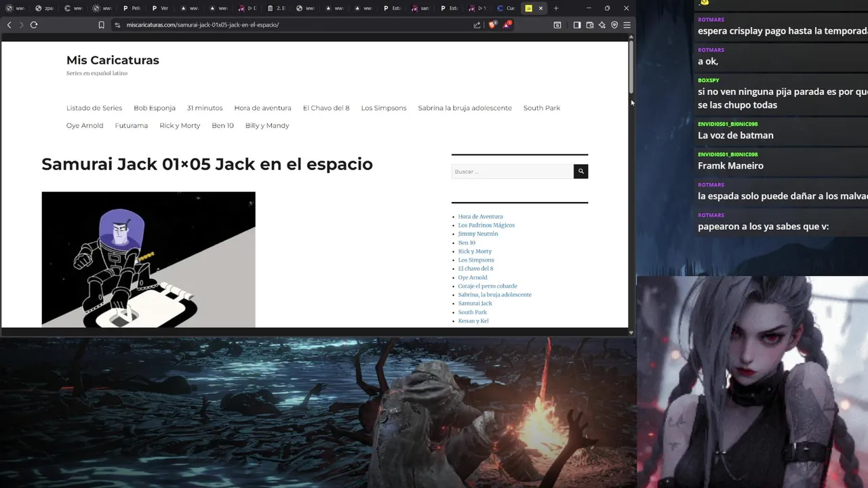Screen dimensions: 868x488
Task: Click chat message "Framk Maneiro"
Action: [x=730, y=165]
